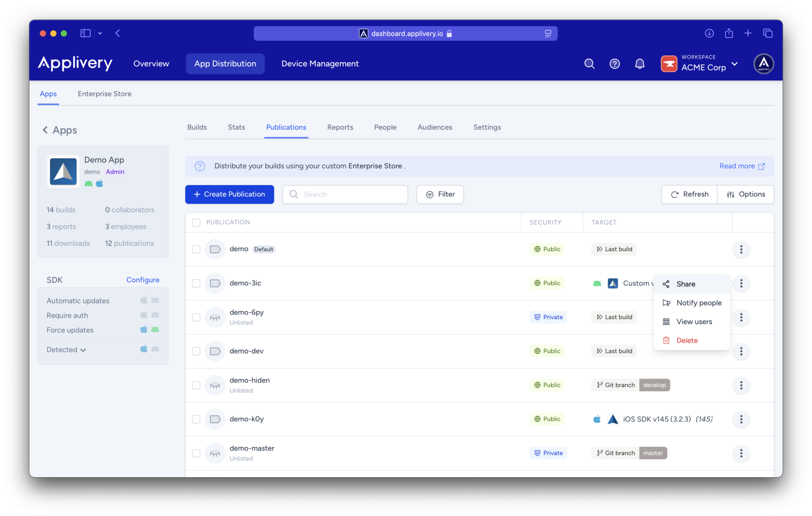Click the Create Publication button

coord(230,194)
